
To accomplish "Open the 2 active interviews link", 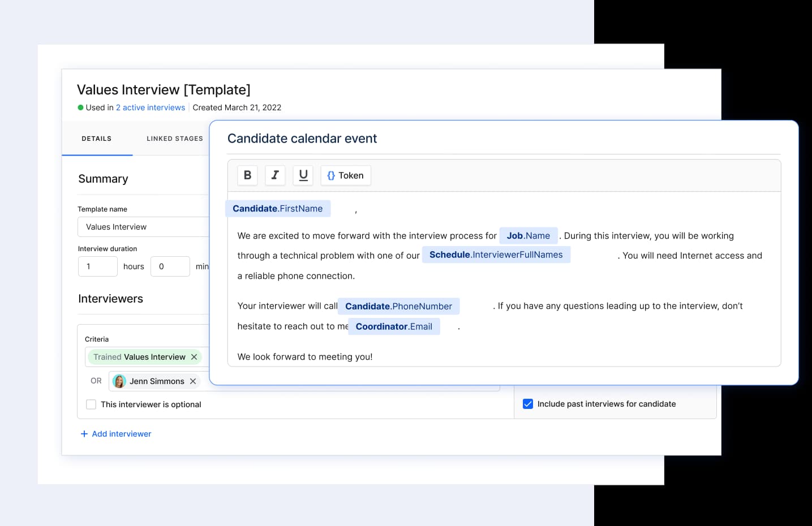I will (150, 107).
